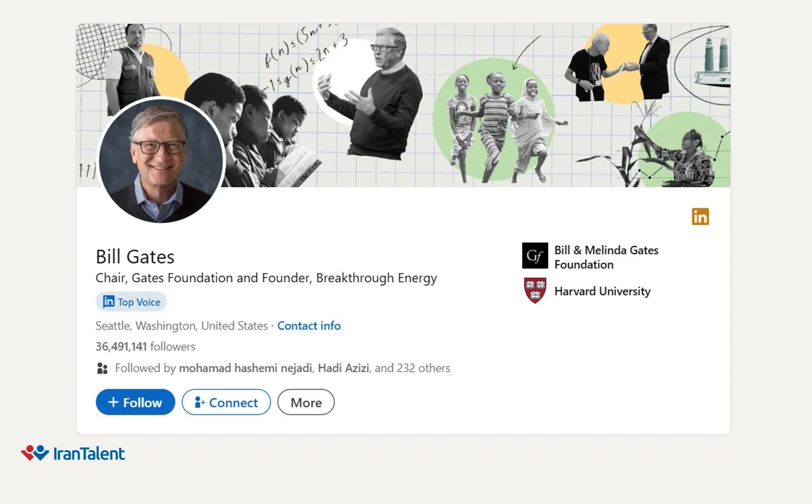
Task: Click the add-person icon on Connect button
Action: [x=199, y=402]
